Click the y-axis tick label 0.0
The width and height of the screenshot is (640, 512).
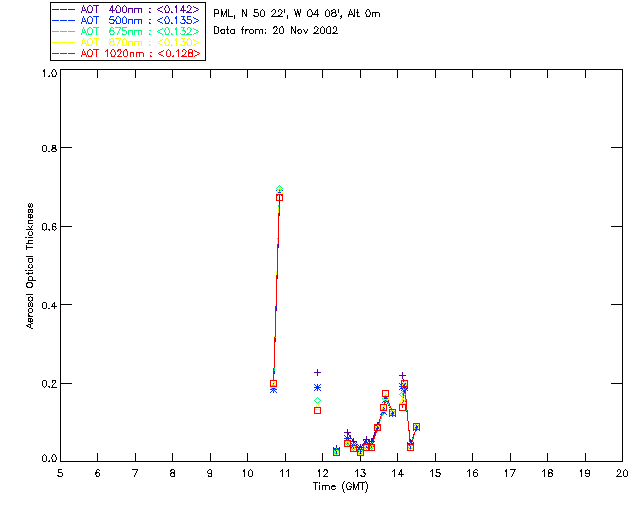pyautogui.click(x=49, y=459)
